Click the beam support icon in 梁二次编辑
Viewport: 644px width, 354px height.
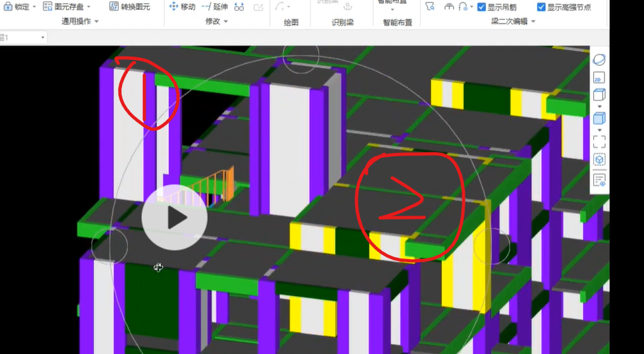tap(450, 7)
